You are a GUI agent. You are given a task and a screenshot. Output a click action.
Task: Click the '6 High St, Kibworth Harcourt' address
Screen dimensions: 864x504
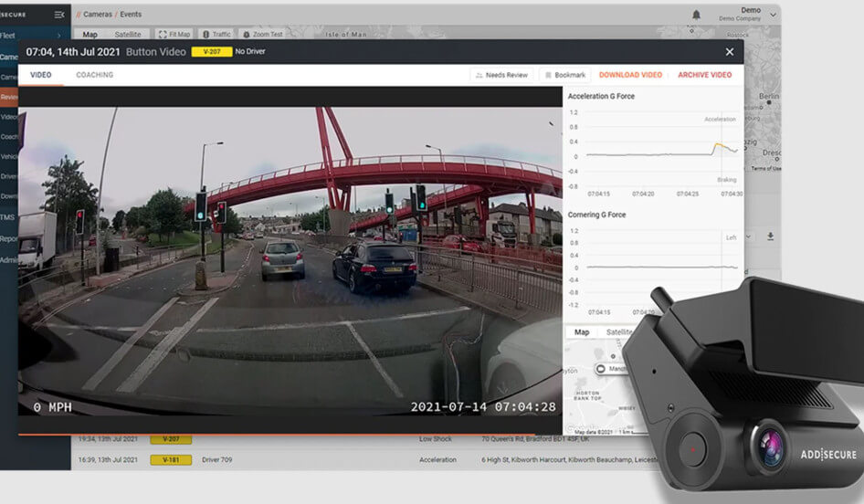(x=569, y=460)
